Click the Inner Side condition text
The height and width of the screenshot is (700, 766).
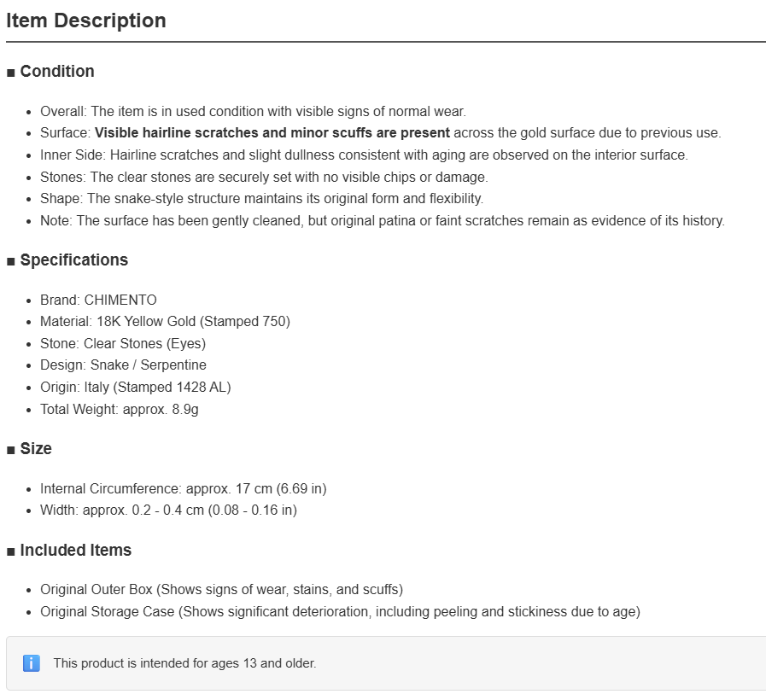(x=364, y=155)
